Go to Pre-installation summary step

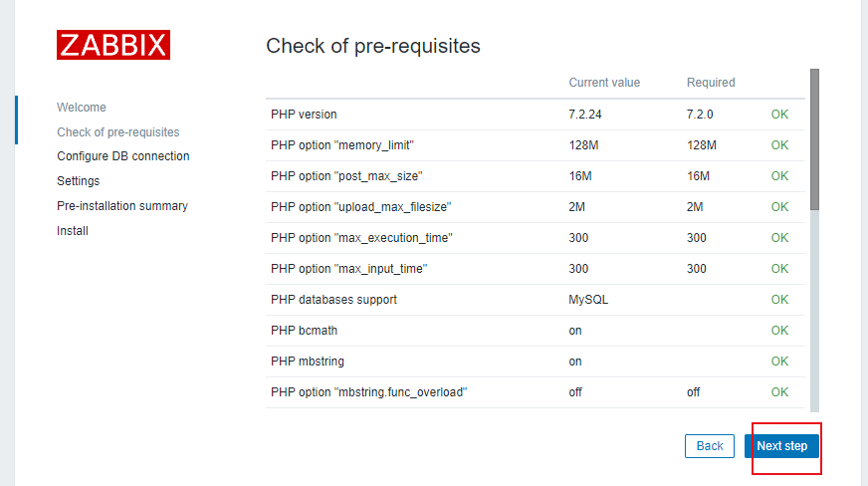[x=122, y=206]
